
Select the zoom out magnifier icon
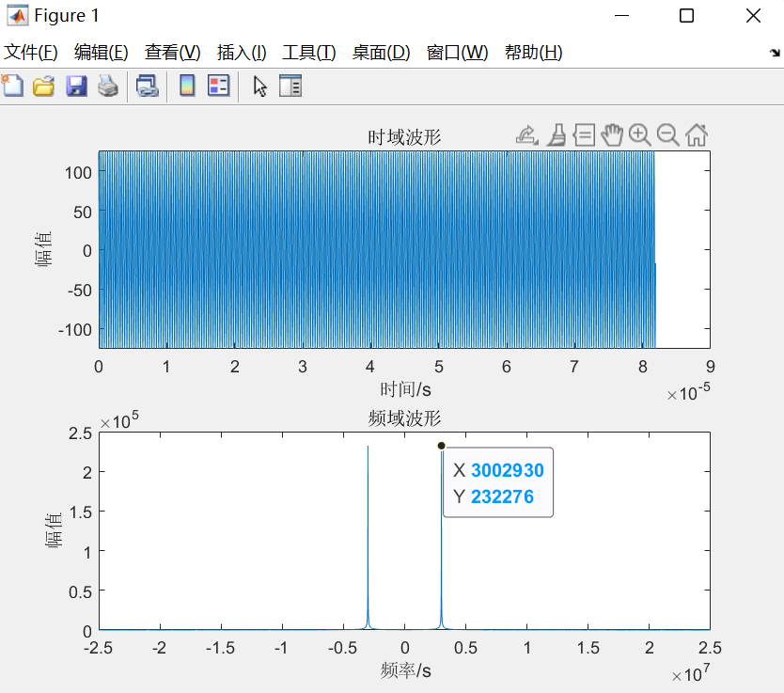(x=667, y=135)
